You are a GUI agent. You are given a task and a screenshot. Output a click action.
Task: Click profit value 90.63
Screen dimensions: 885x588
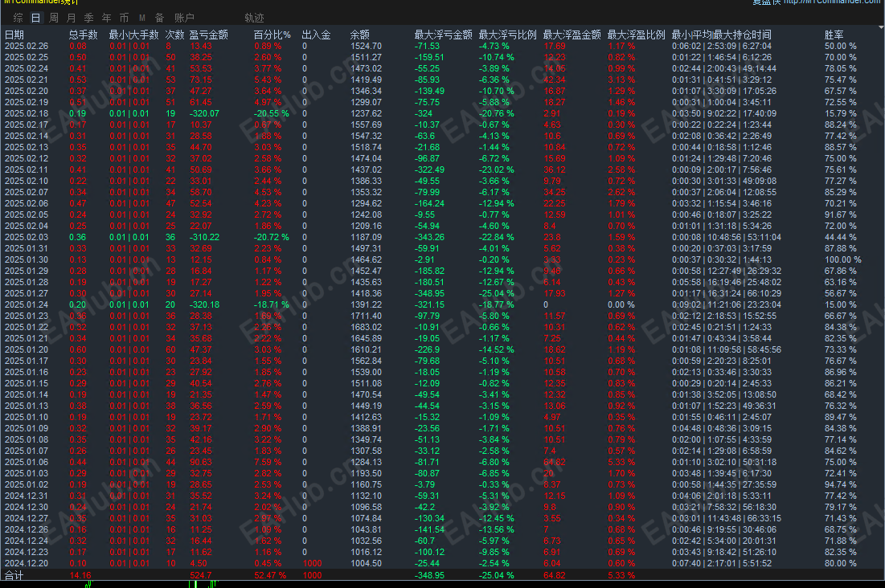tap(201, 462)
